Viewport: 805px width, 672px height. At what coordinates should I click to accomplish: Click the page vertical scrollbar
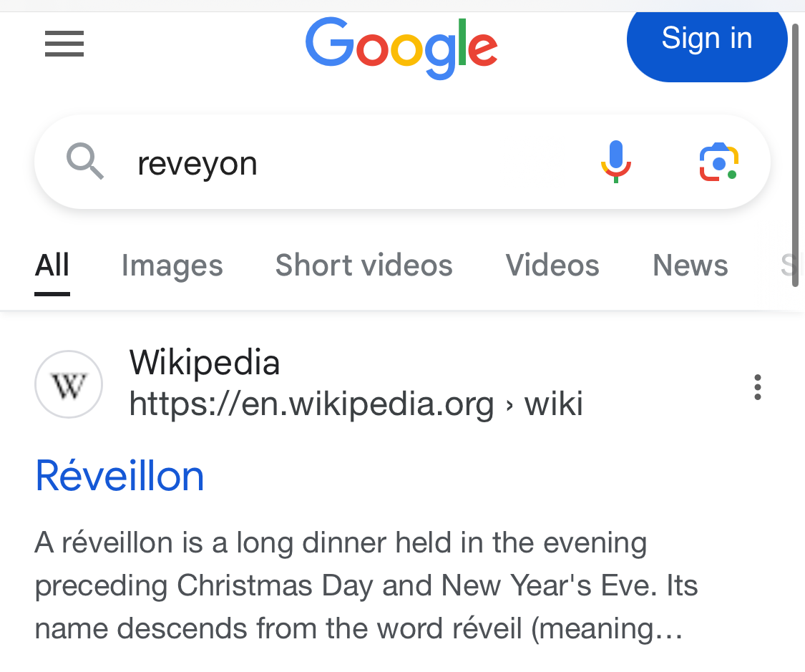pyautogui.click(x=795, y=154)
